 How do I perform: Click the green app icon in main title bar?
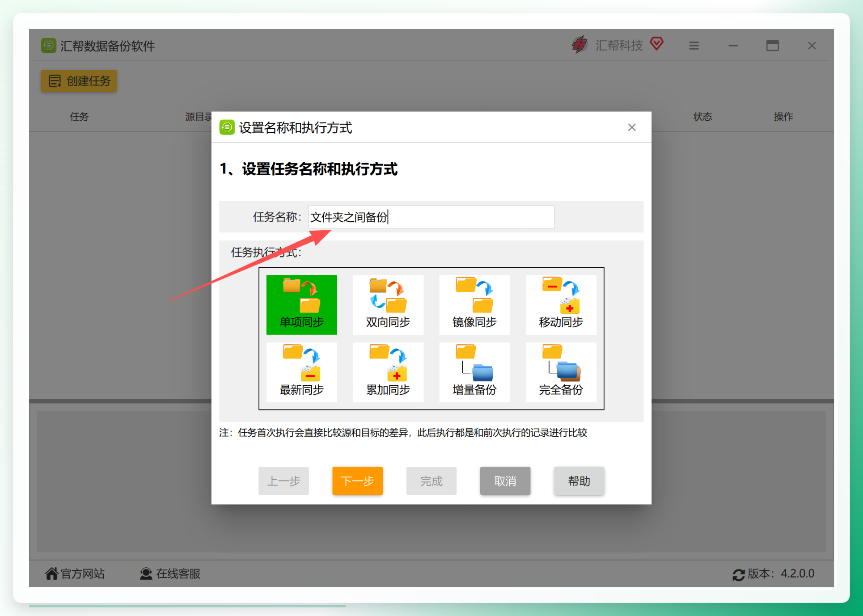(48, 46)
